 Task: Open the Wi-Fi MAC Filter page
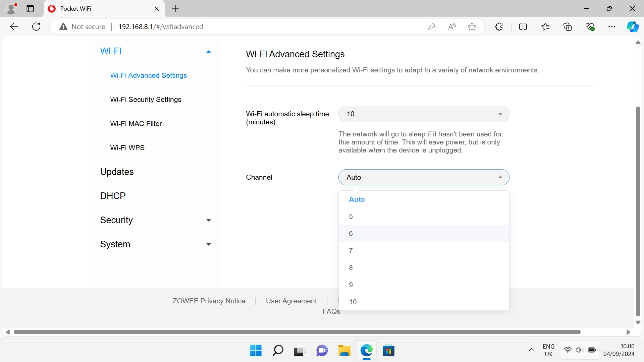(x=136, y=124)
